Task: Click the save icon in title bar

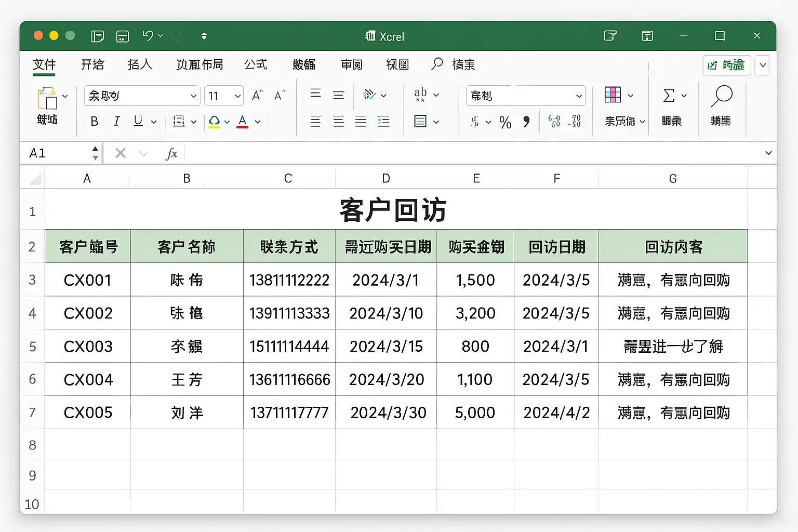Action: coord(123,36)
